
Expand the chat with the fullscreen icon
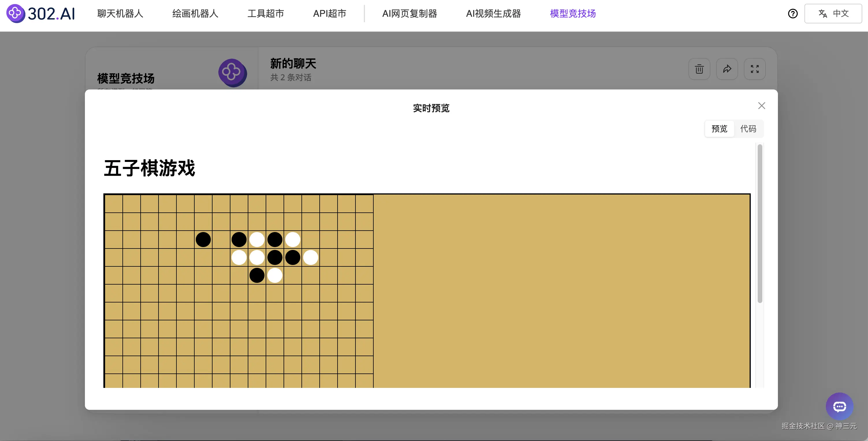tap(755, 69)
